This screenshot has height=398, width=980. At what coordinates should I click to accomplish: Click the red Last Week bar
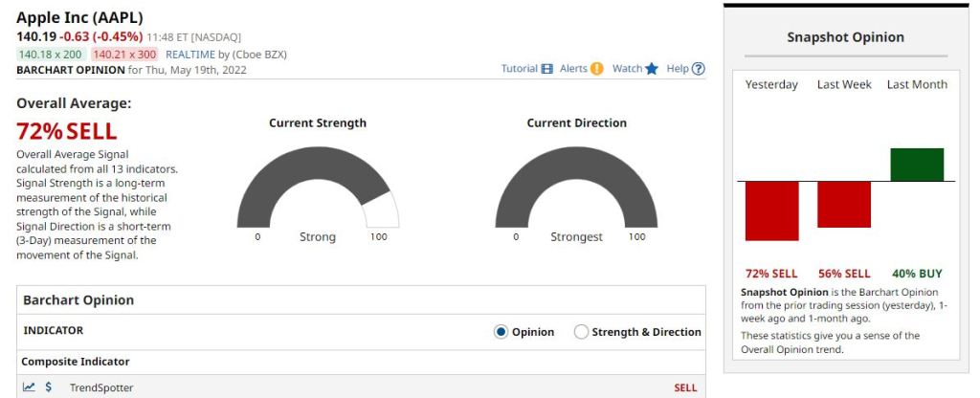844,204
